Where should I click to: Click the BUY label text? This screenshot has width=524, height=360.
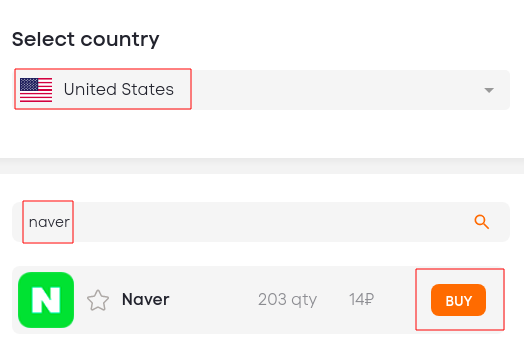point(458,301)
